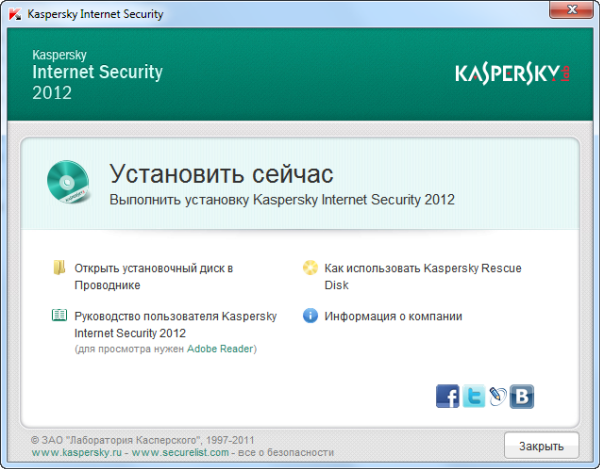Open "Открыть установочный диск в Проводнике" link
The height and width of the screenshot is (469, 600).
153,277
